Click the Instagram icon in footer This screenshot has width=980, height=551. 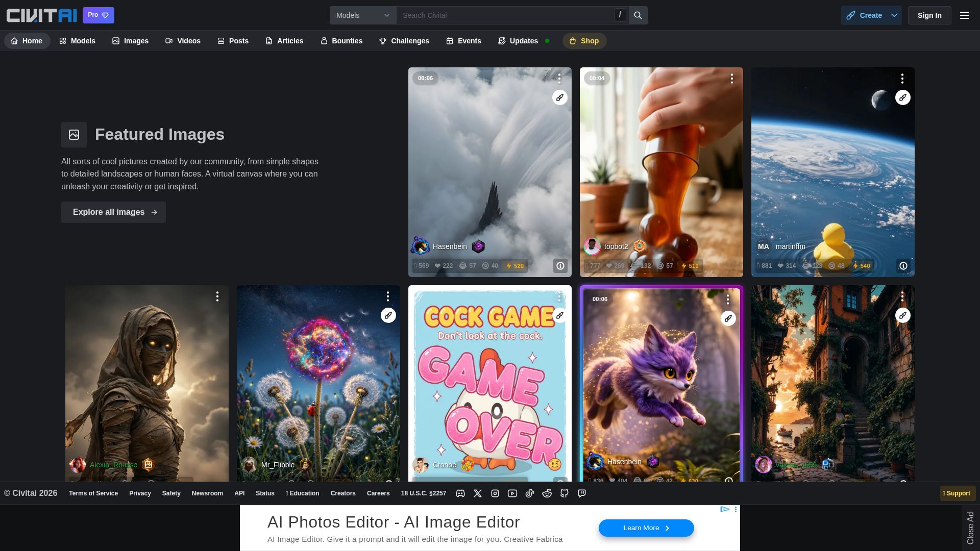(495, 493)
